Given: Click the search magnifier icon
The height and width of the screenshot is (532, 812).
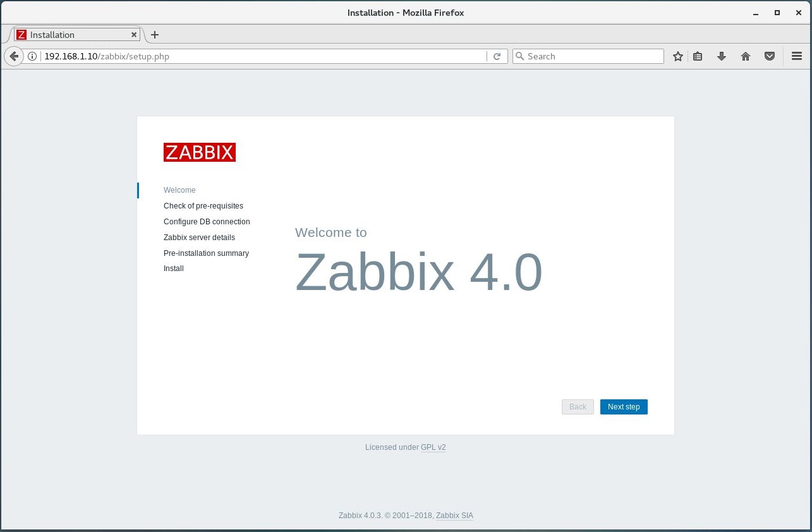Looking at the screenshot, I should [520, 56].
